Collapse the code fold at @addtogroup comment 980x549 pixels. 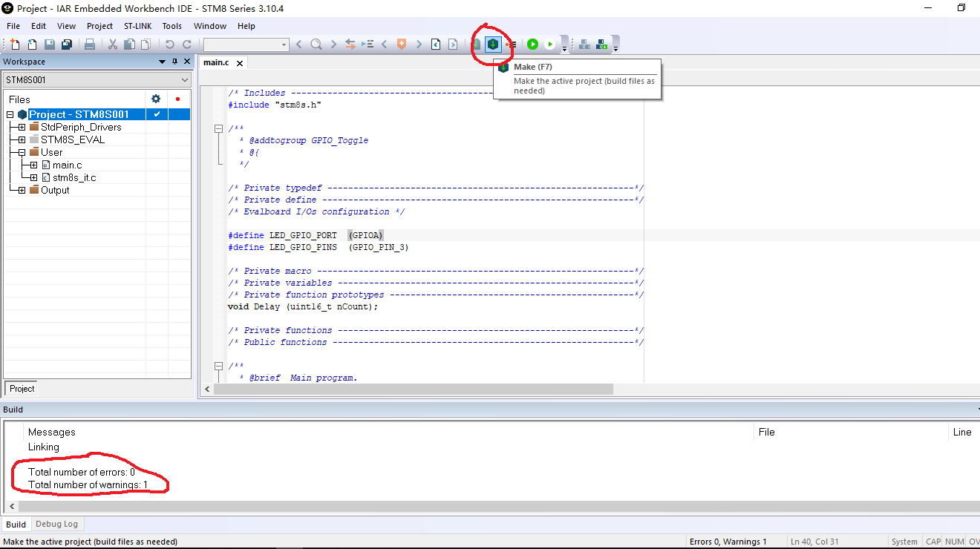(218, 128)
